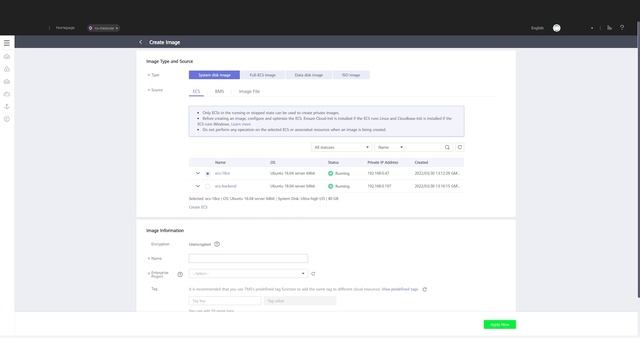Screen dimensions: 640x360
Task: Click the help question mark in top bar
Action: coord(622,28)
